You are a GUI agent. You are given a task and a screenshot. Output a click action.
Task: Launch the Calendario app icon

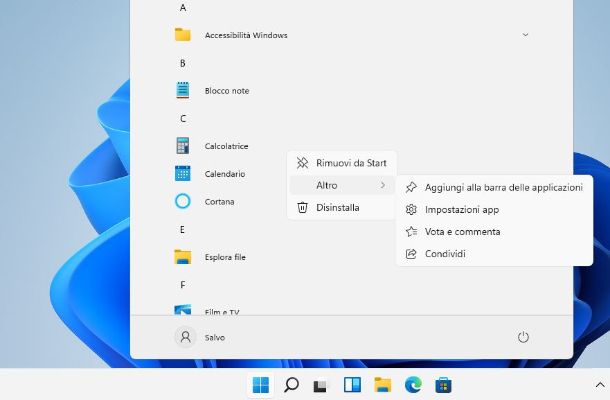182,174
